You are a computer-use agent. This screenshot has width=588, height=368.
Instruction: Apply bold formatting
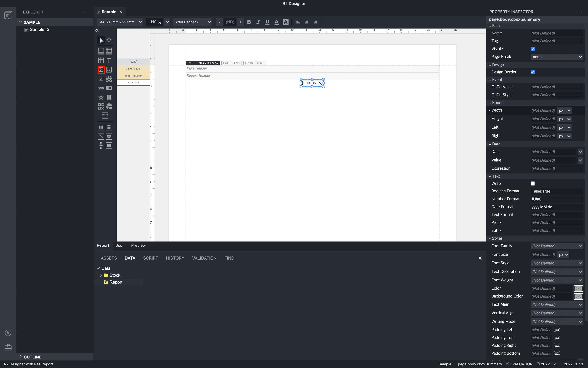[249, 22]
